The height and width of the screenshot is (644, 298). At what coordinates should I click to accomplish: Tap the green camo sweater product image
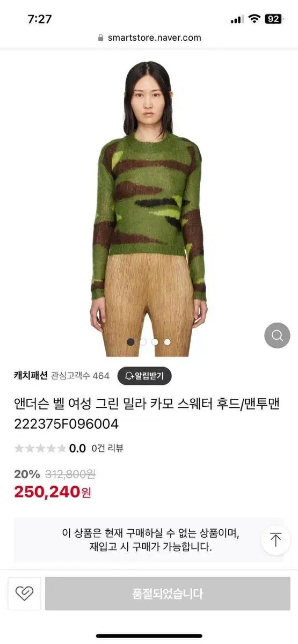[x=149, y=208]
